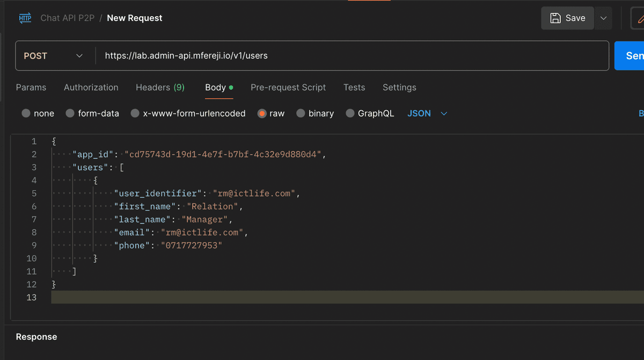Select x-www-form-urlencoded body format
The width and height of the screenshot is (644, 360).
pyautogui.click(x=188, y=113)
